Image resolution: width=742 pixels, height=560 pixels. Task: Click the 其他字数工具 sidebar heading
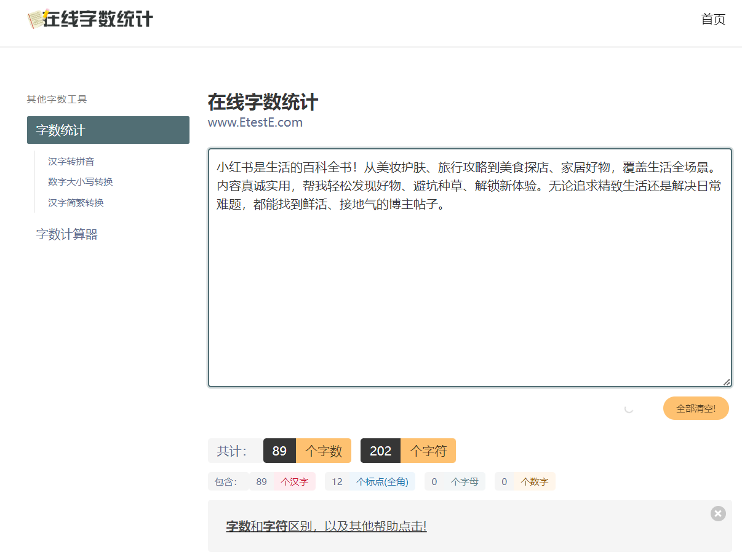click(x=57, y=99)
